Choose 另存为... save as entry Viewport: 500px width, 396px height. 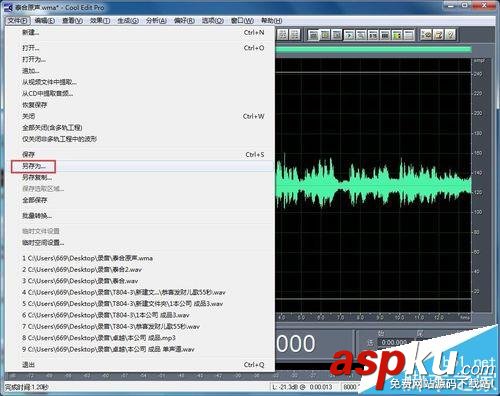(140, 166)
